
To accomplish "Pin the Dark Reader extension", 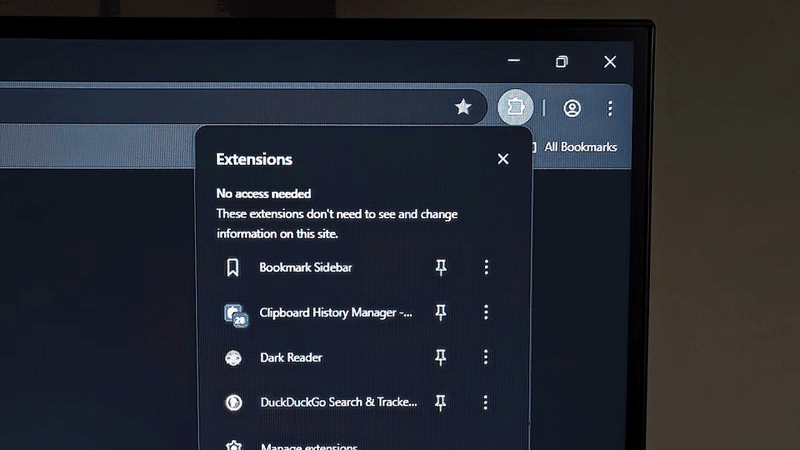I will [441, 357].
